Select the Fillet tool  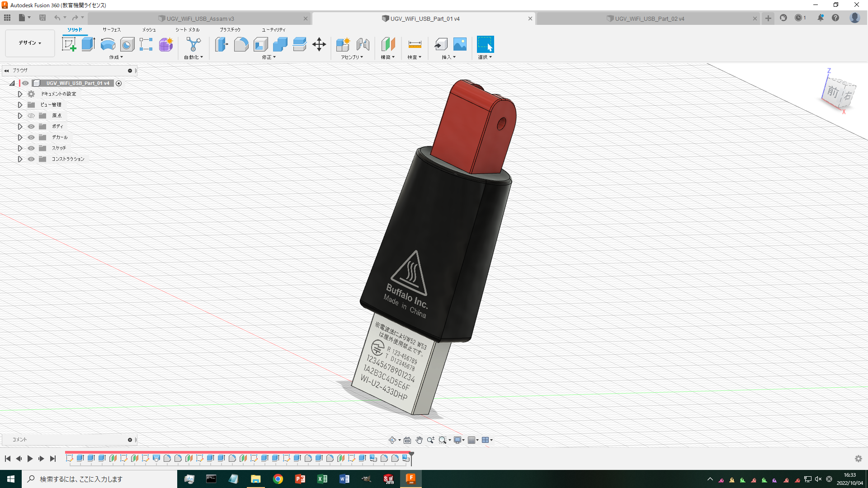241,44
